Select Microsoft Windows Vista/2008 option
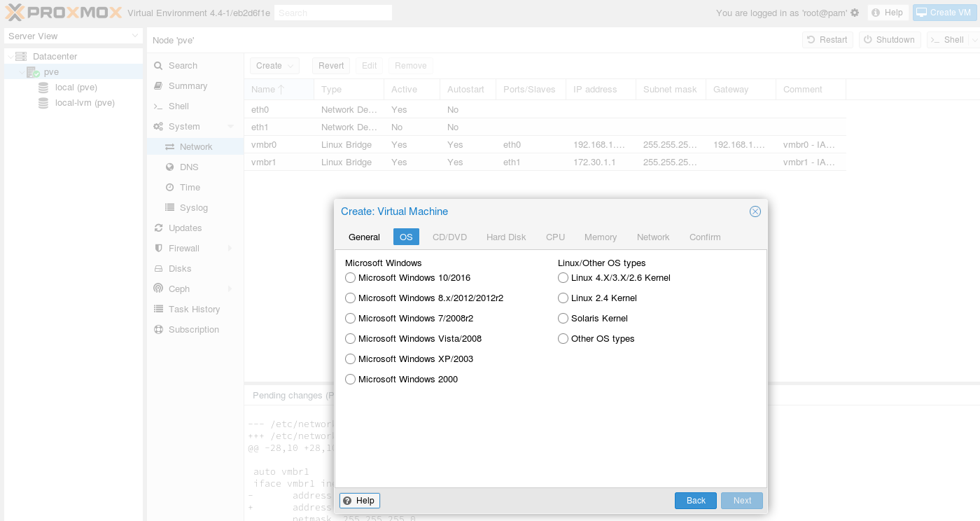Viewport: 980px width, 521px height. click(x=350, y=339)
